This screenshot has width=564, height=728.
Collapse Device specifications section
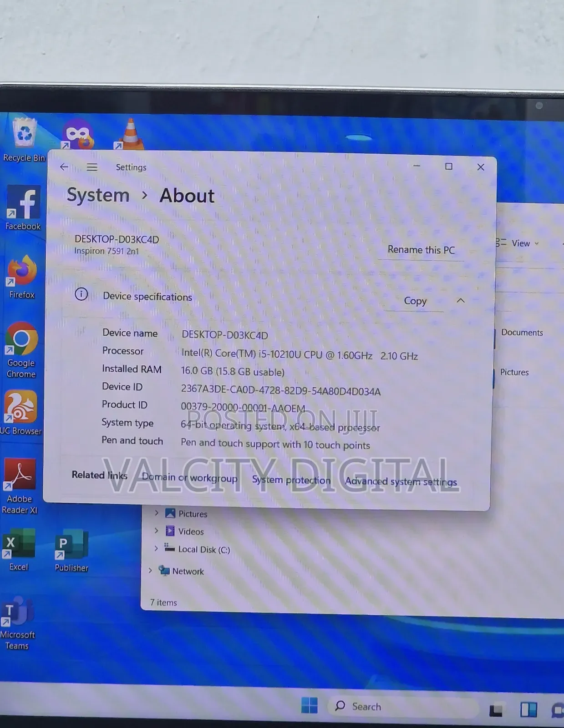(x=461, y=300)
